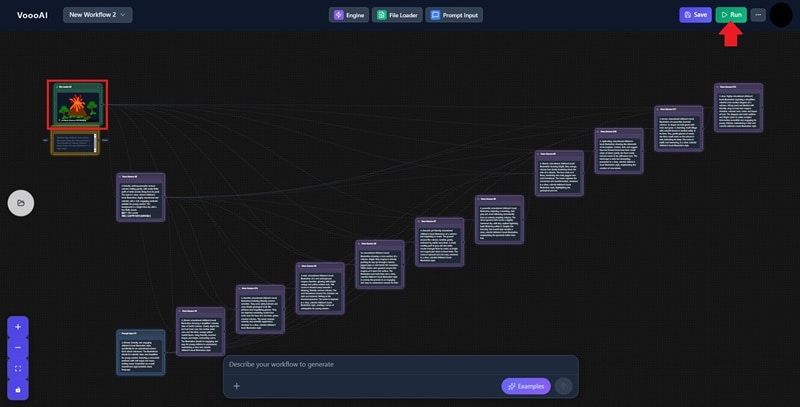Viewport: 800px width, 407px height.
Task: Zoom out of the canvas
Action: coord(18,348)
